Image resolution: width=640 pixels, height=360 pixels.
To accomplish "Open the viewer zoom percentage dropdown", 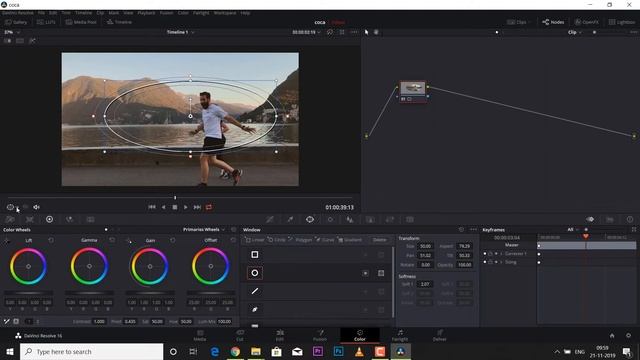I will click(12, 32).
